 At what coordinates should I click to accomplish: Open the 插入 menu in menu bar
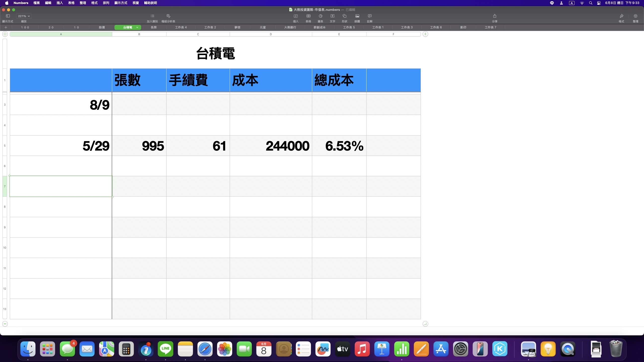60,3
